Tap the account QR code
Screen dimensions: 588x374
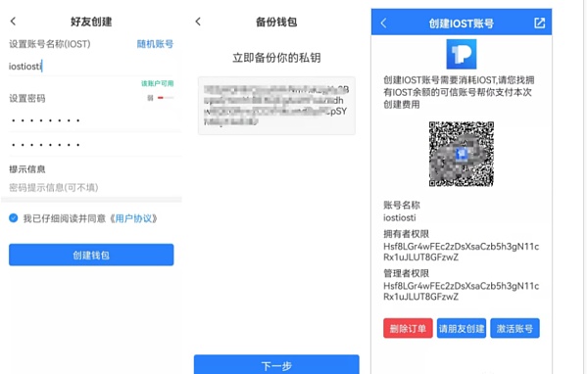(462, 154)
